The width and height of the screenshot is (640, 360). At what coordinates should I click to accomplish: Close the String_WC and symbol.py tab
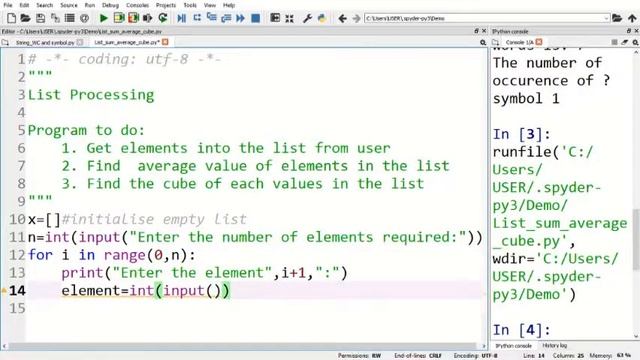coord(80,42)
